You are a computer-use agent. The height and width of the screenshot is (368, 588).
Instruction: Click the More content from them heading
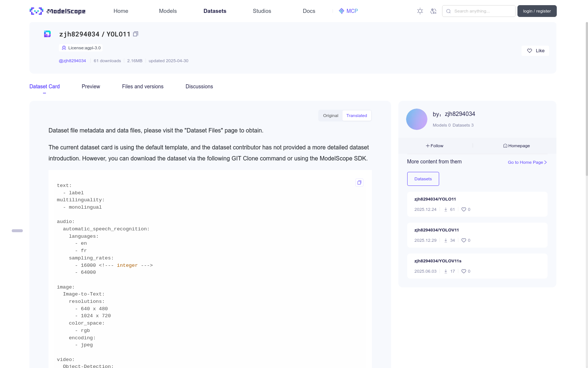(434, 162)
